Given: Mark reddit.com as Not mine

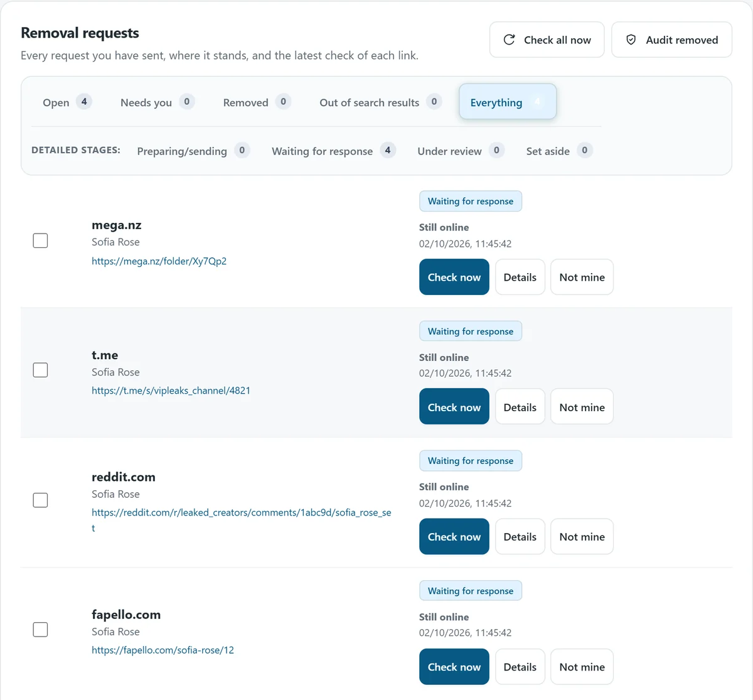Looking at the screenshot, I should pos(582,537).
